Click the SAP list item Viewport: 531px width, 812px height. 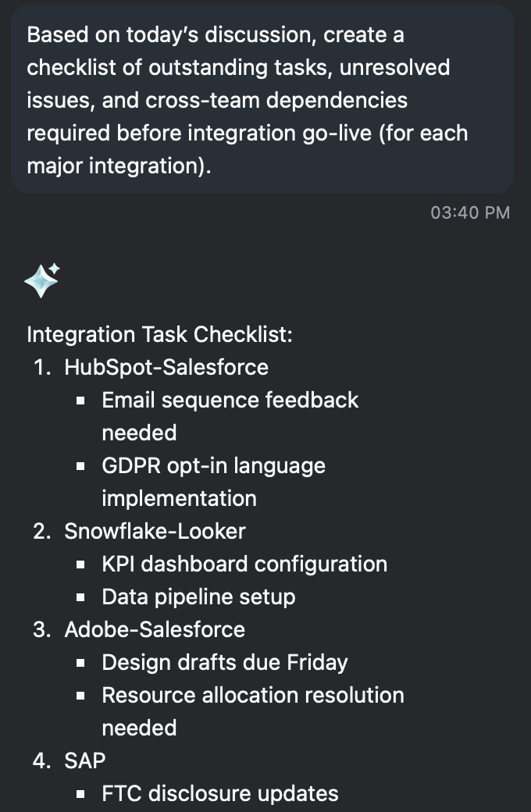click(85, 760)
